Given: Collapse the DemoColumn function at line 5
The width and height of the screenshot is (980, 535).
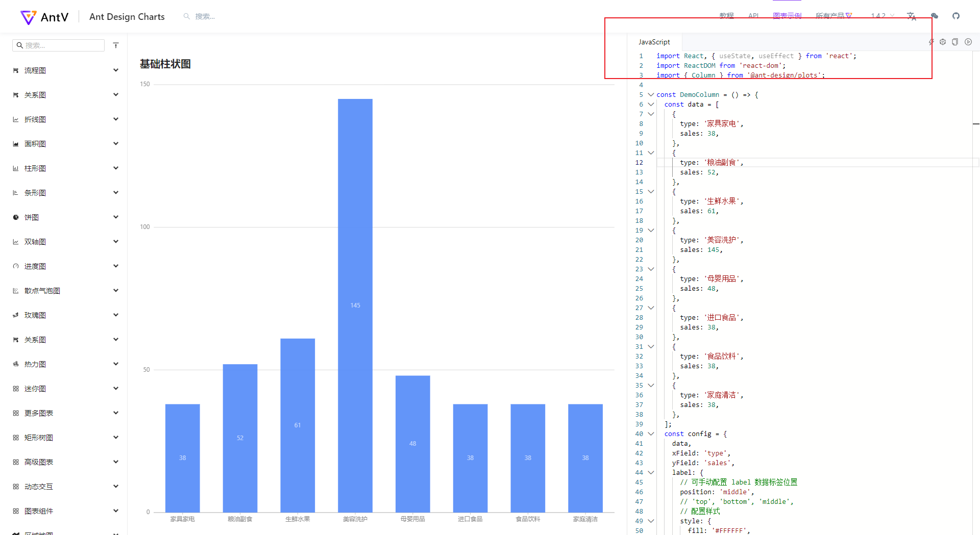Looking at the screenshot, I should click(x=651, y=94).
